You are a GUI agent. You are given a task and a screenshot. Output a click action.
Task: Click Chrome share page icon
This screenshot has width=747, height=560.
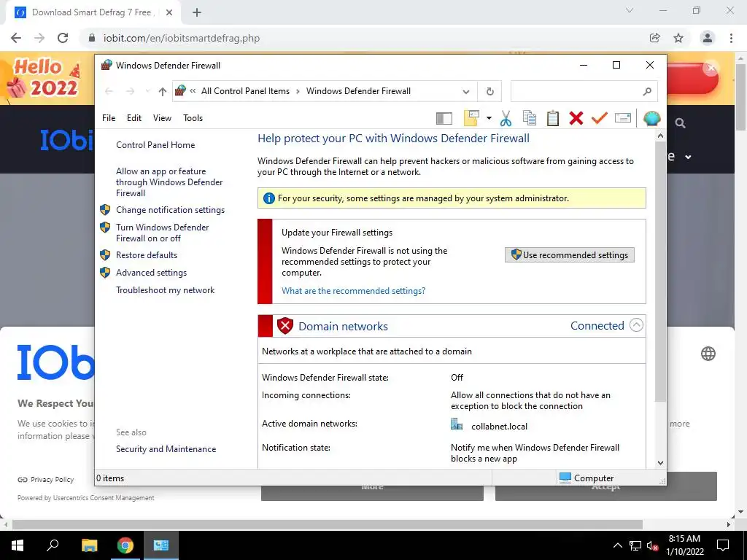point(655,38)
